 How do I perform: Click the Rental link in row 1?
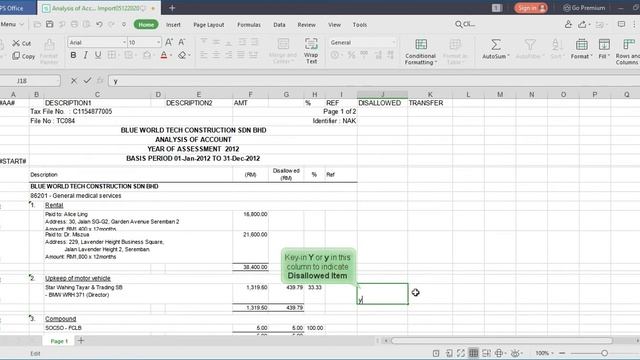pyautogui.click(x=54, y=205)
